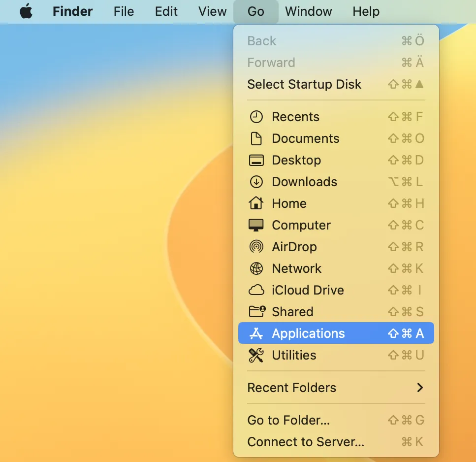Open the View menu in menu bar

pyautogui.click(x=212, y=11)
